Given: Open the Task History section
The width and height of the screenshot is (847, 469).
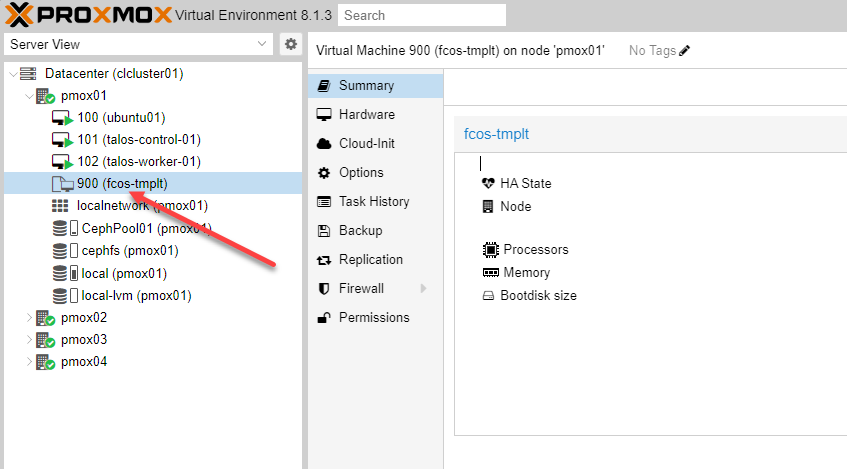Looking at the screenshot, I should [x=374, y=202].
